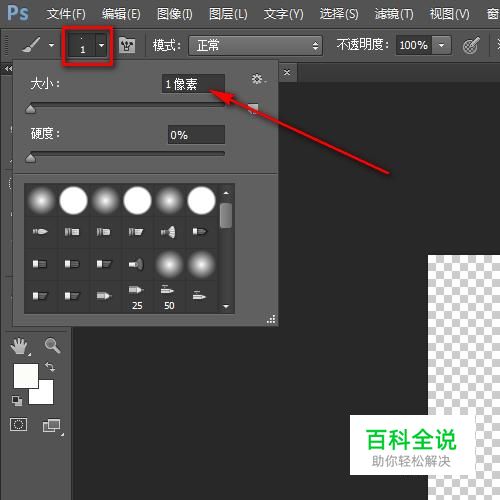Open the 文字(Y) menu

coord(284,14)
